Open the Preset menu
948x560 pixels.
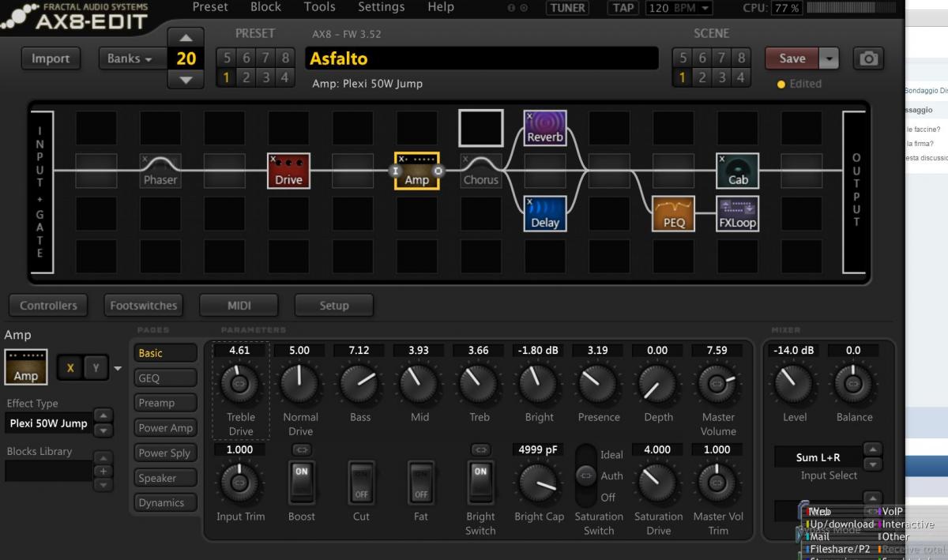tap(210, 7)
